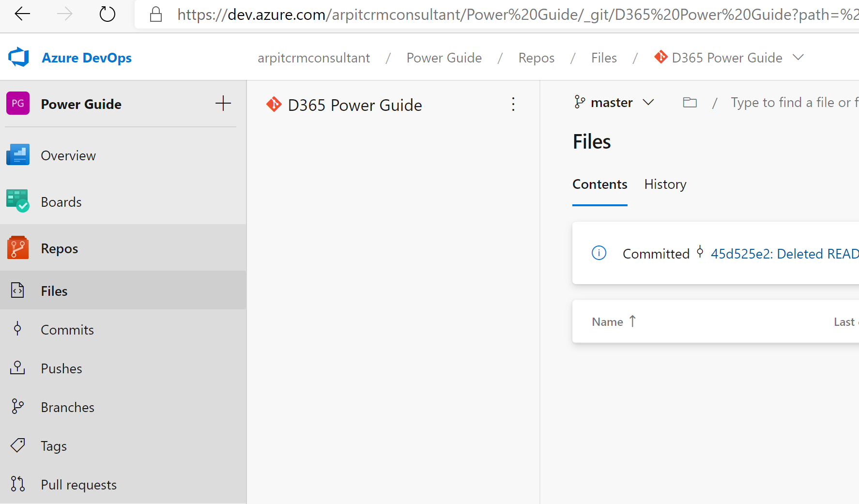859x504 pixels.
Task: Expand D365 Power Guide repository dropdown in breadcrumb
Action: tap(798, 57)
